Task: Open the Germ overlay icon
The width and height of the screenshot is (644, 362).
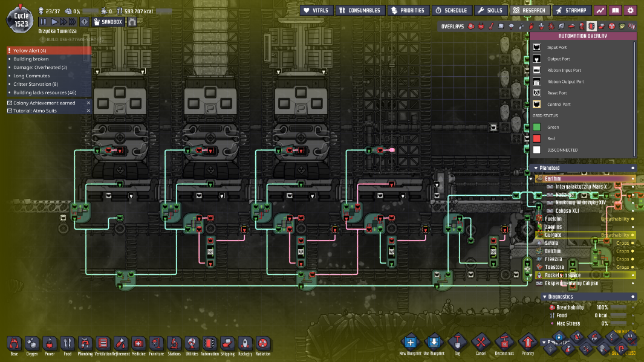Action: coord(551,26)
